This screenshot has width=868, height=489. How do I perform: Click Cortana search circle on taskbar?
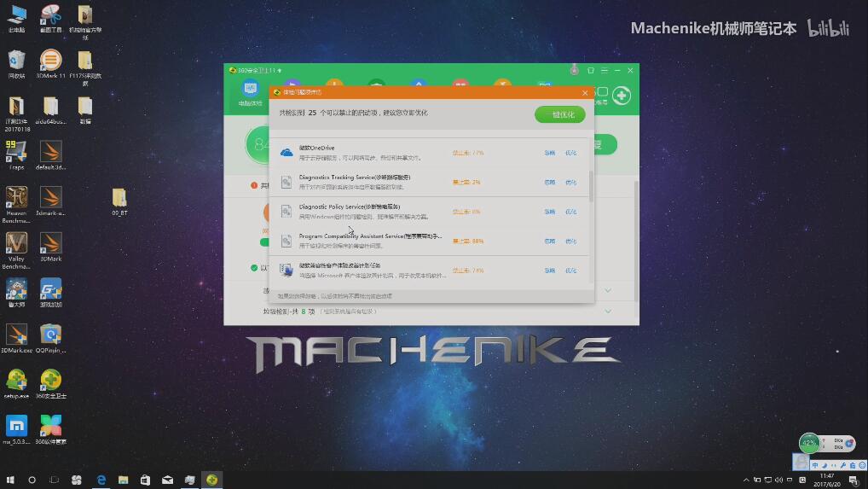point(32,480)
